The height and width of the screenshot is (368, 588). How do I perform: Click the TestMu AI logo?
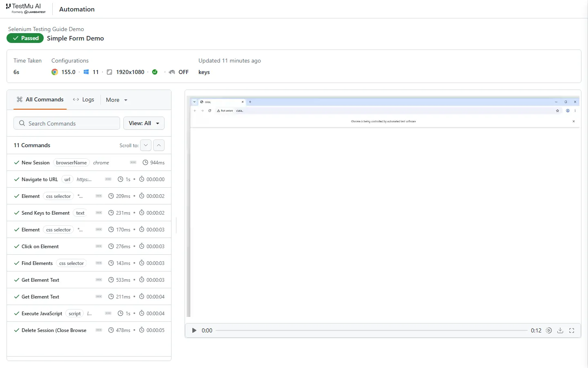tap(26, 9)
